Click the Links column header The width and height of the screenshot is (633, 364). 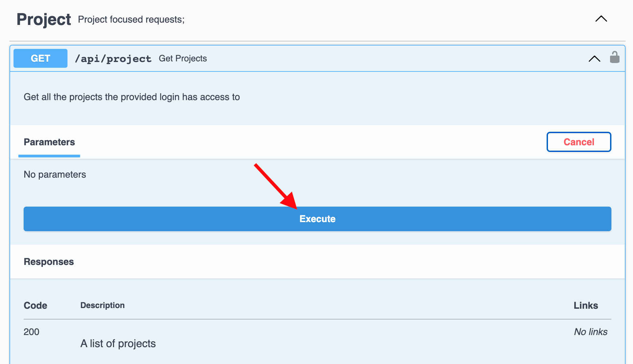click(x=586, y=305)
